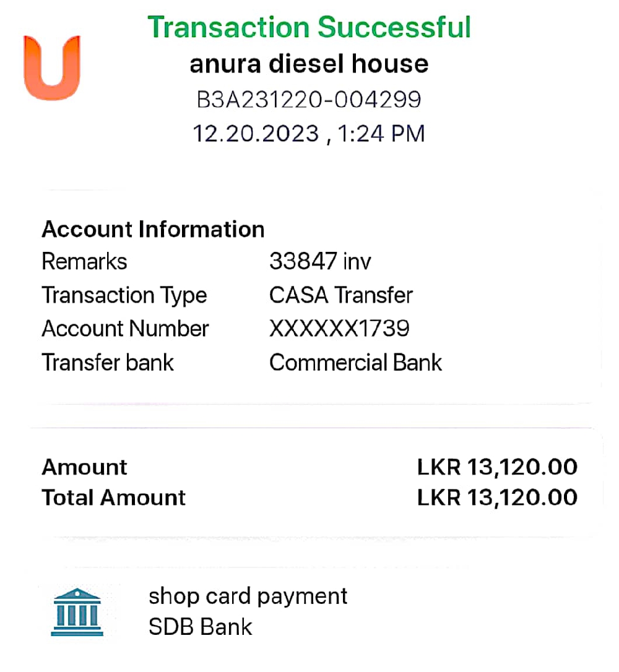Select the remarks value 33847 inv
The image size is (619, 672).
coord(320,262)
